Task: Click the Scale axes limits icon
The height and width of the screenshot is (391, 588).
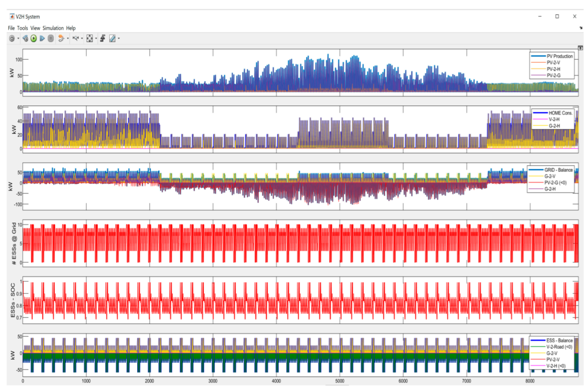Action: (x=89, y=39)
